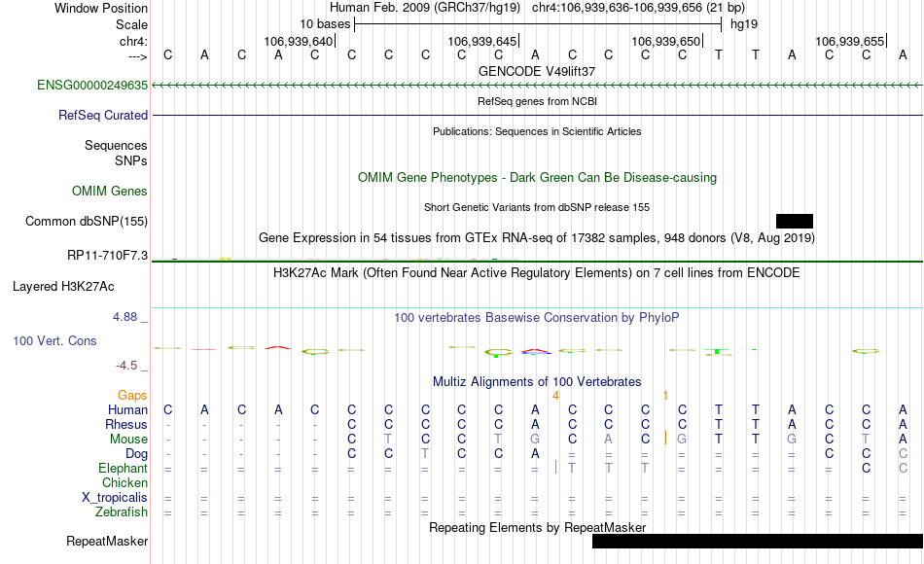The width and height of the screenshot is (924, 564).
Task: Select the Mouse alignment row label
Action: [128, 440]
